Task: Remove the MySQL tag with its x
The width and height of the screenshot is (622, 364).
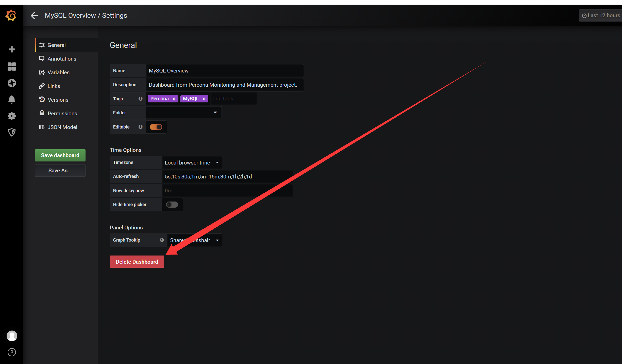Action: pos(204,99)
